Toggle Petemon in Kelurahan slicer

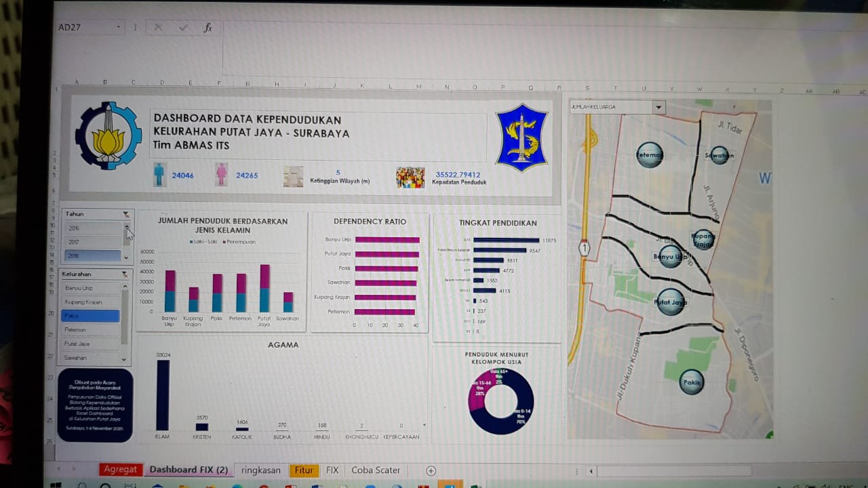pos(90,330)
